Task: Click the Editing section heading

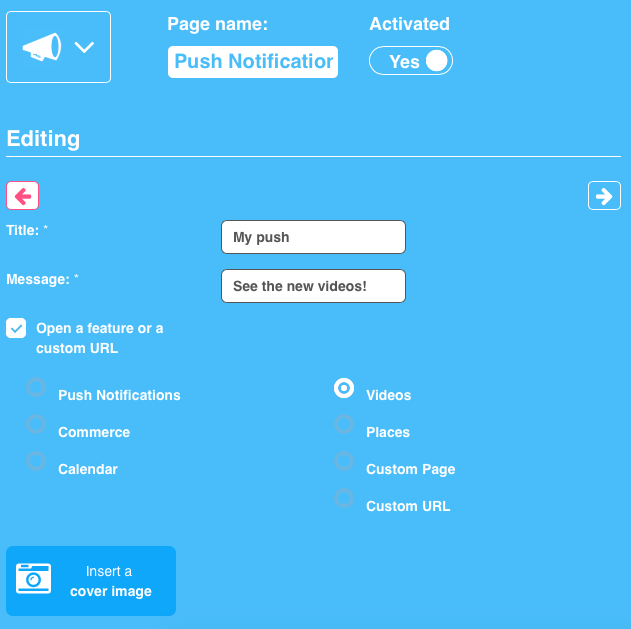Action: point(44,139)
